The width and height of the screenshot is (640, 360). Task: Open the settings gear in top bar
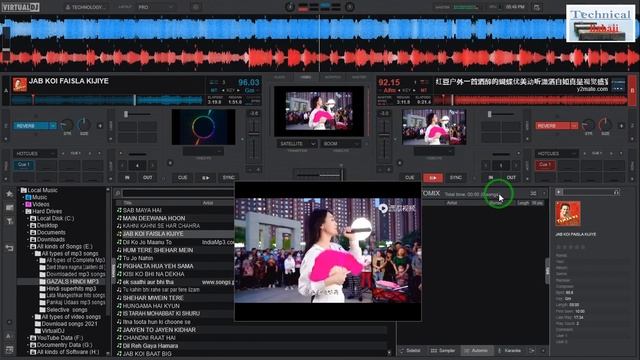pos(196,7)
